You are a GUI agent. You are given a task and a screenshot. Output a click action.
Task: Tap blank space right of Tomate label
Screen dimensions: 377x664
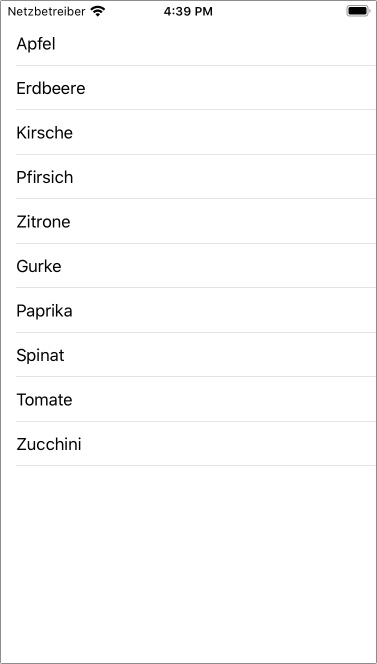click(224, 399)
